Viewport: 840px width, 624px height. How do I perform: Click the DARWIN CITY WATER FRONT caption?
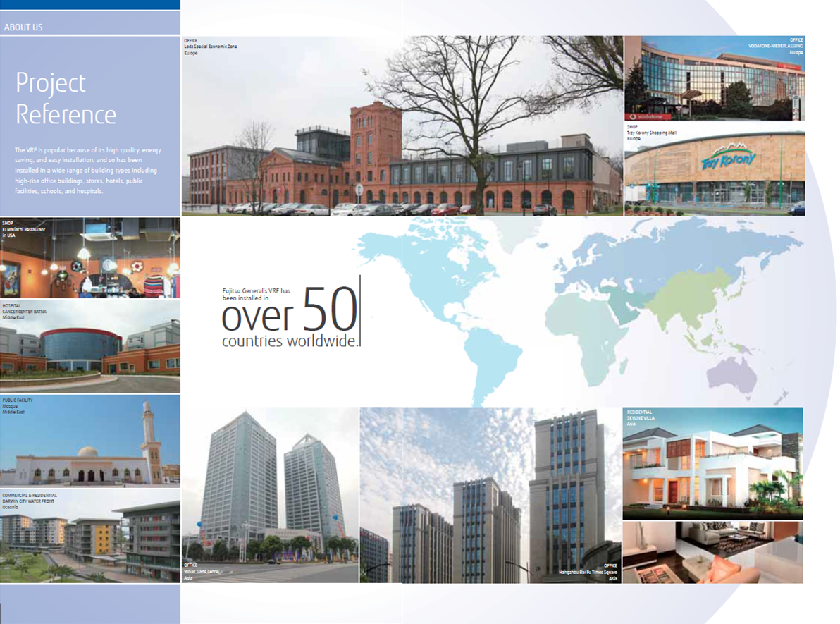pyautogui.click(x=29, y=501)
